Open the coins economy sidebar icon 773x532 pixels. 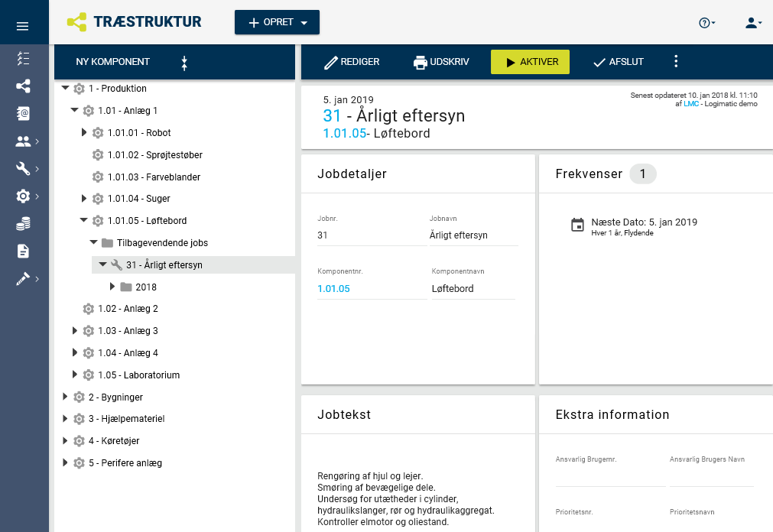[x=23, y=224]
